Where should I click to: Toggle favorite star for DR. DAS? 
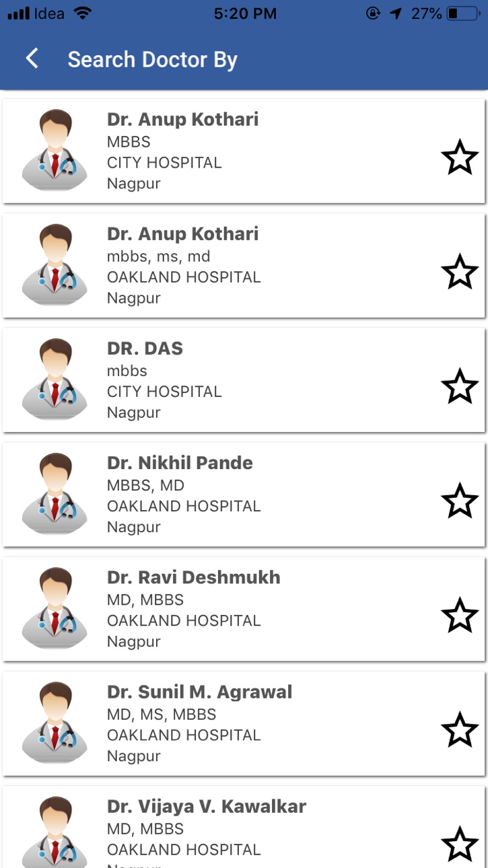pyautogui.click(x=460, y=386)
